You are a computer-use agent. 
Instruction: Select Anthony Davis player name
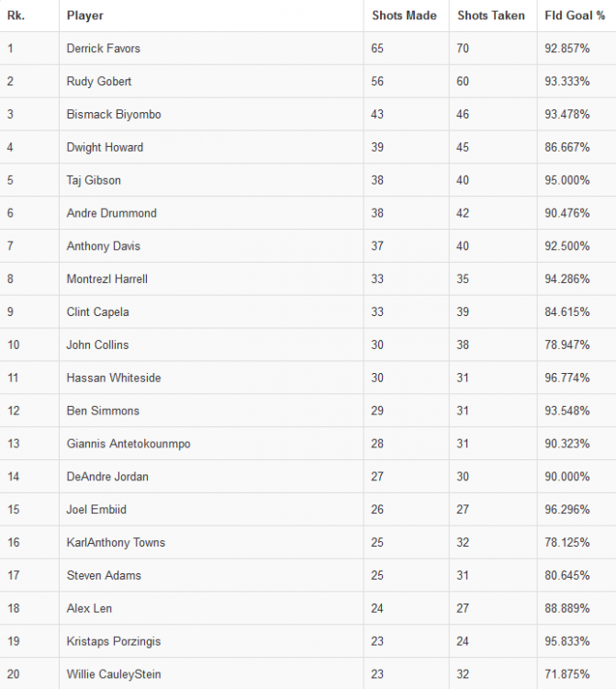[x=104, y=246]
